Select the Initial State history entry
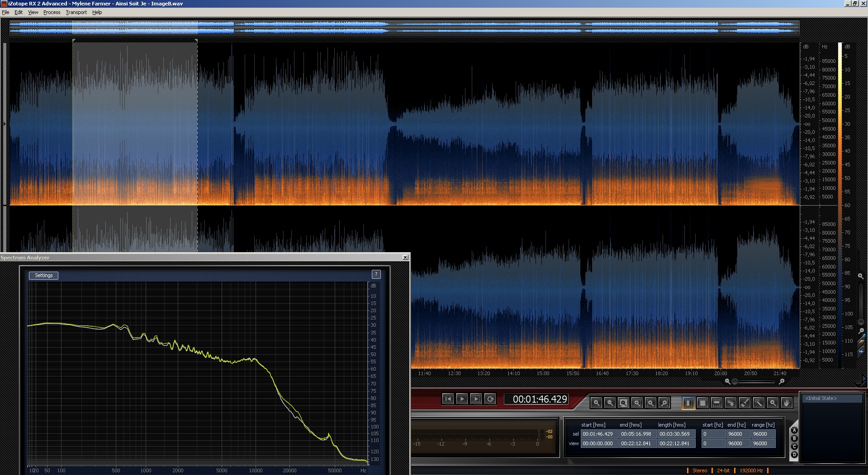The height and width of the screenshot is (475, 868). 832,398
